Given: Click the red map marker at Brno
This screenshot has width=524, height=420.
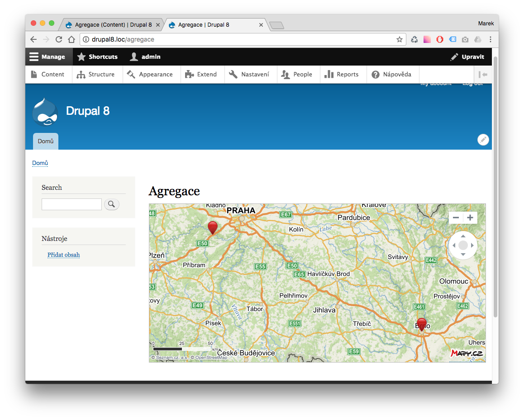Looking at the screenshot, I should pos(422,324).
